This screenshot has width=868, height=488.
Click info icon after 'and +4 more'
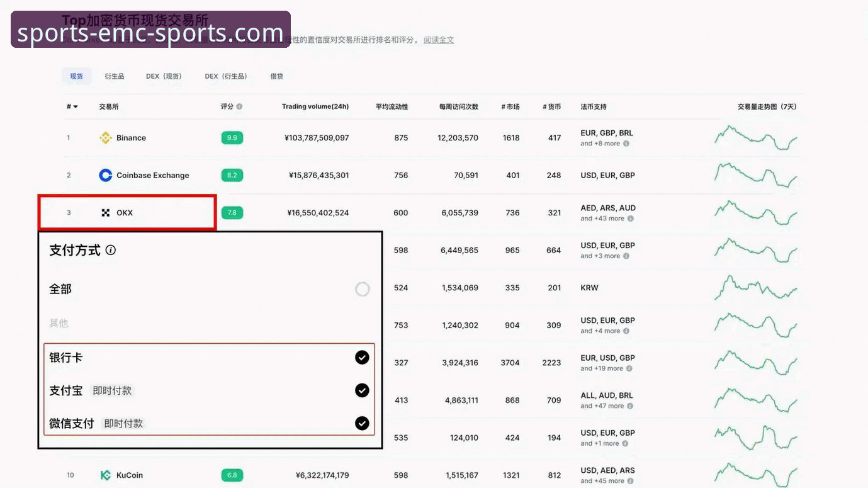click(x=626, y=331)
